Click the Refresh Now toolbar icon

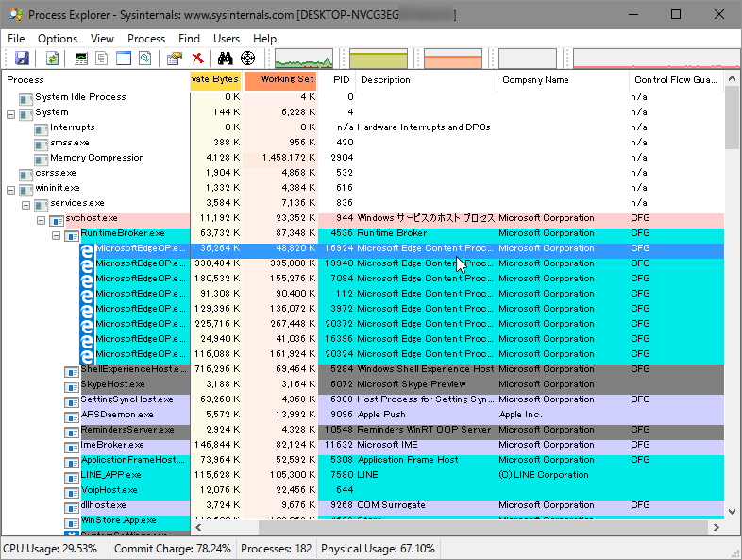point(52,59)
